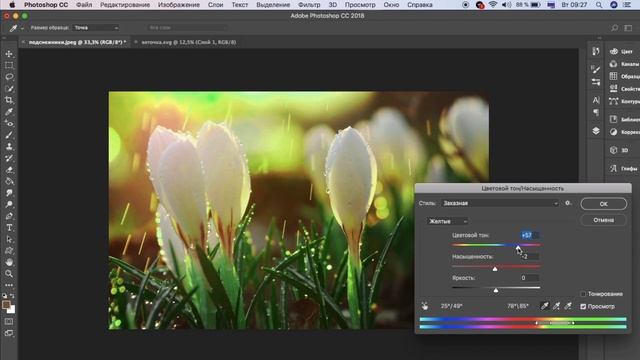This screenshot has height=360, width=640.
Task: Select the Dodge tool
Action: tap(9, 204)
